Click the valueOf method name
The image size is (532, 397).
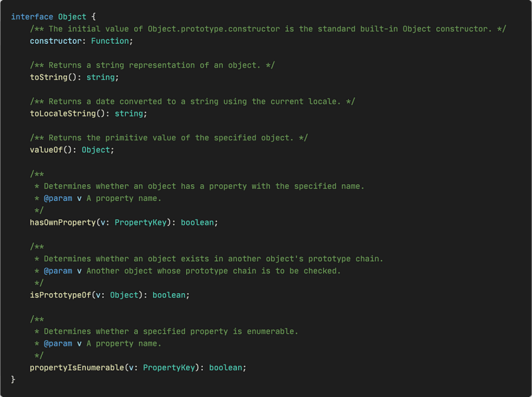tap(46, 150)
